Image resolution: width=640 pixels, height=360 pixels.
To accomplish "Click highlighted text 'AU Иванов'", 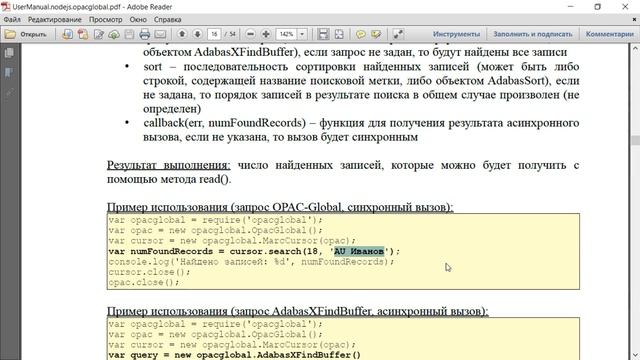I will [359, 251].
